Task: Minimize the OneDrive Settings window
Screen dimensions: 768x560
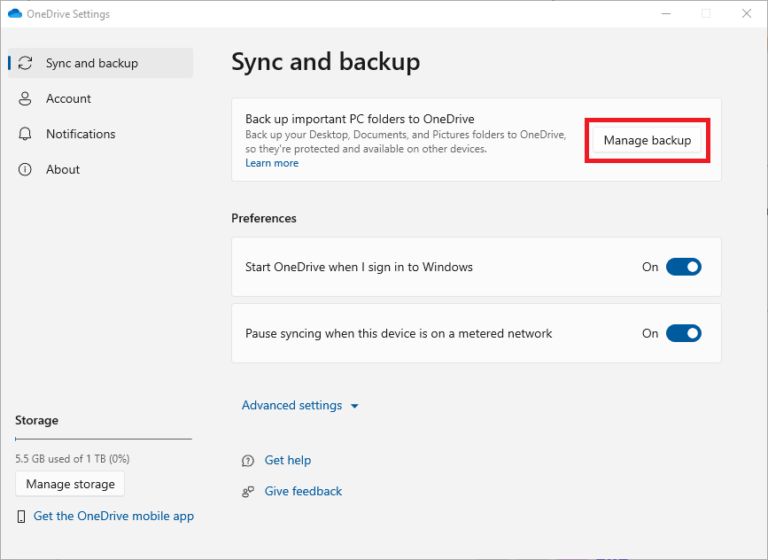Action: click(x=666, y=14)
